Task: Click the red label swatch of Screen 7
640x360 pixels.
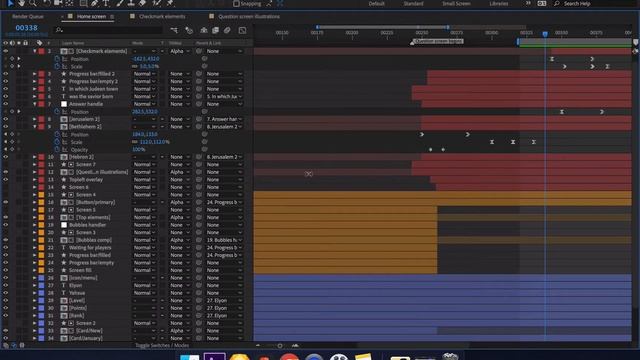Action: click(41, 164)
